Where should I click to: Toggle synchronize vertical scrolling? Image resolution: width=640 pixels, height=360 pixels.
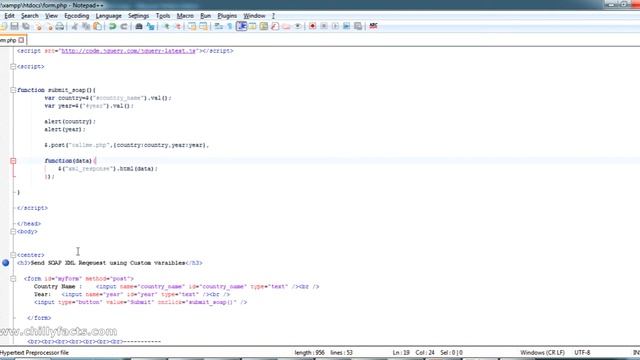(x=192, y=27)
